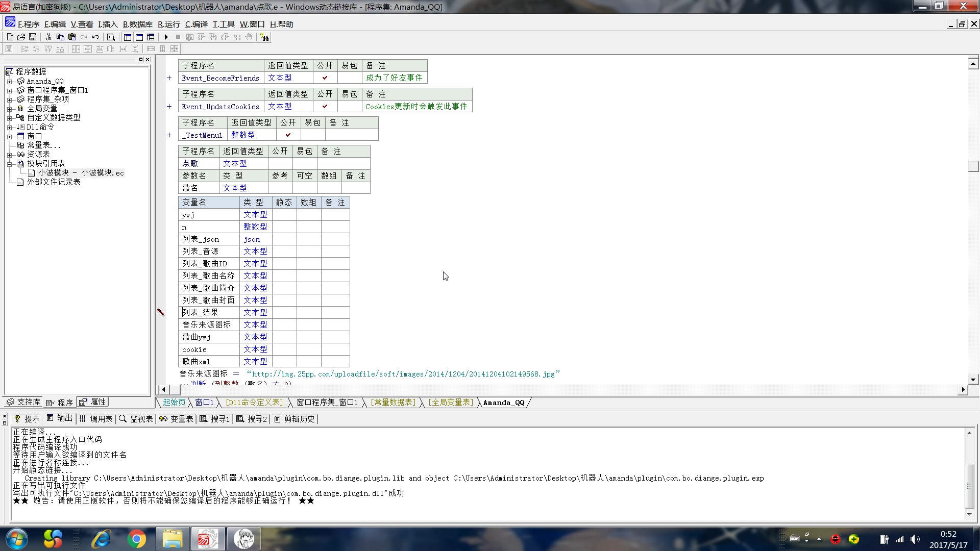Expand the 窗口程序集_窗口1 tree node

(x=9, y=91)
